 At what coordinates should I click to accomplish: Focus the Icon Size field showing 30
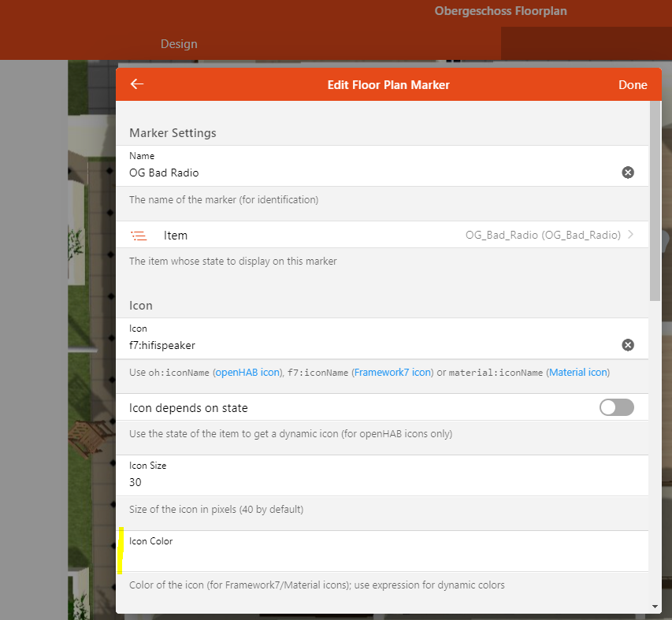point(382,481)
